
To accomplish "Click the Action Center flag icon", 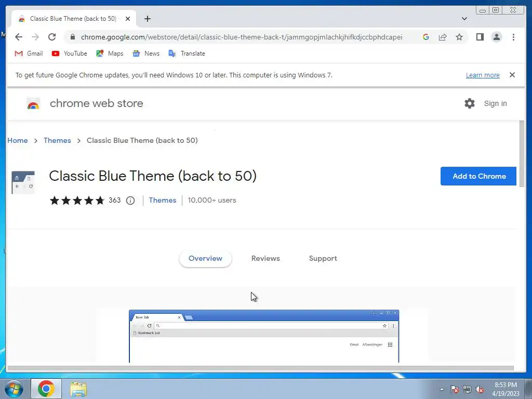I will (455, 389).
